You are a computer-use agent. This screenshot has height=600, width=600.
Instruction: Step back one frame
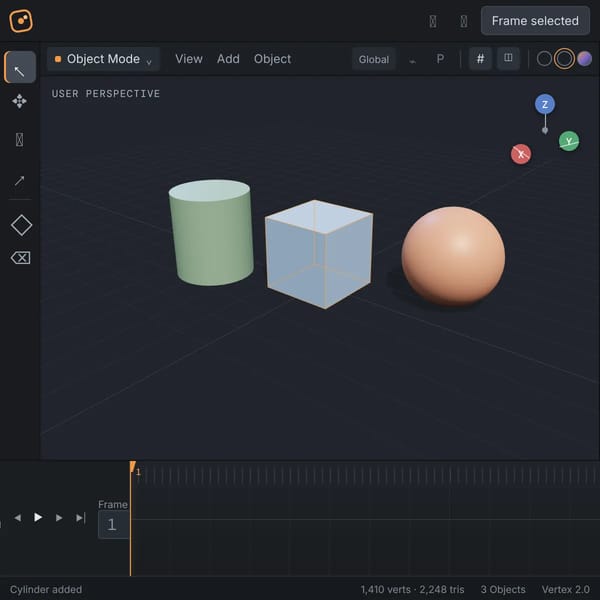[18, 518]
